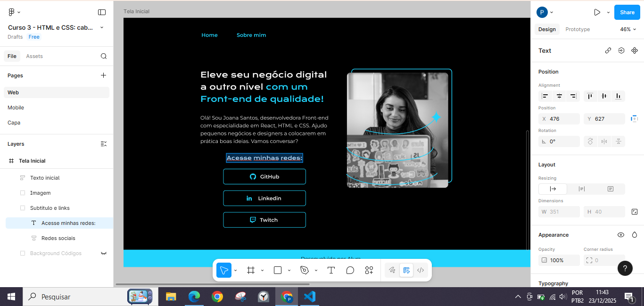Select the Rectangle shape tool
Screen dimensions: 644x306
(x=278, y=270)
